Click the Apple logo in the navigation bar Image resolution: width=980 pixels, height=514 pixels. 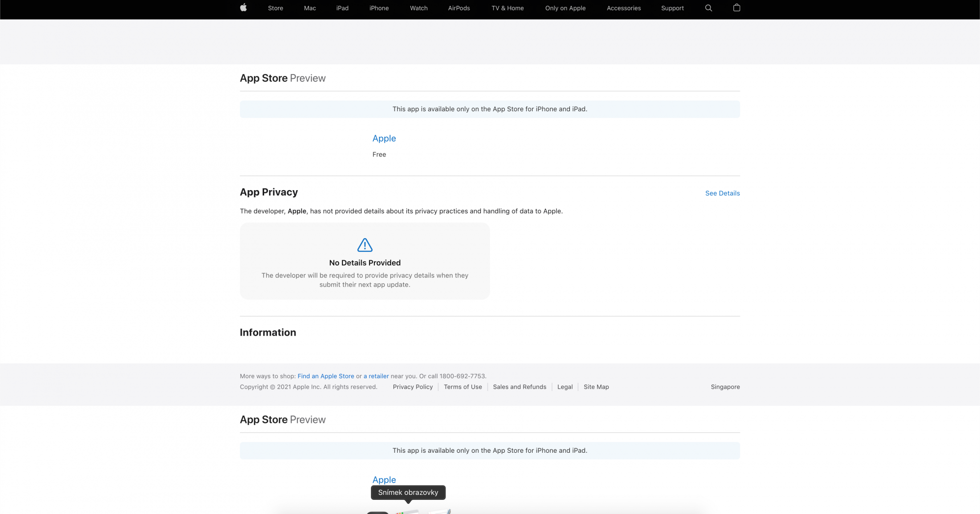click(x=244, y=8)
